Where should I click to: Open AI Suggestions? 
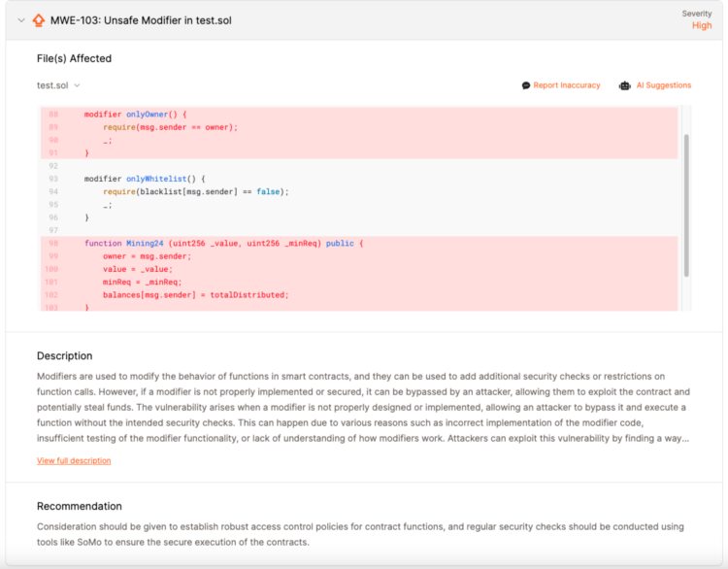pyautogui.click(x=664, y=85)
